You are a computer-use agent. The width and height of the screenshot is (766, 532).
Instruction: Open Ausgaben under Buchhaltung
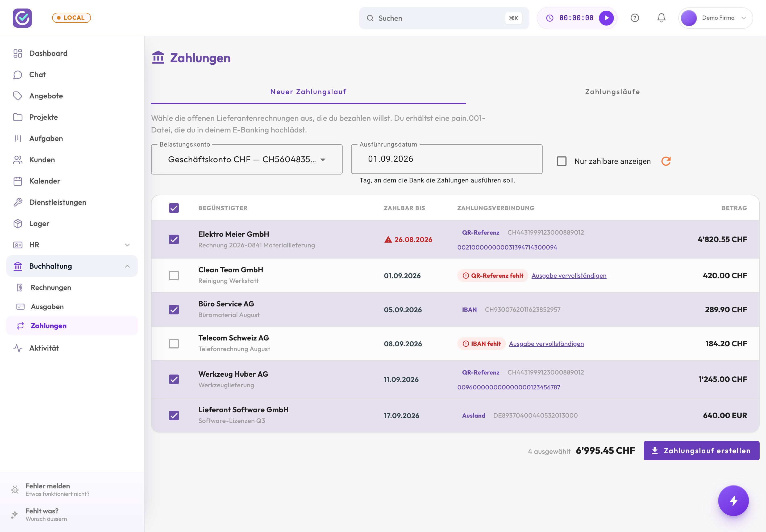(x=72, y=307)
